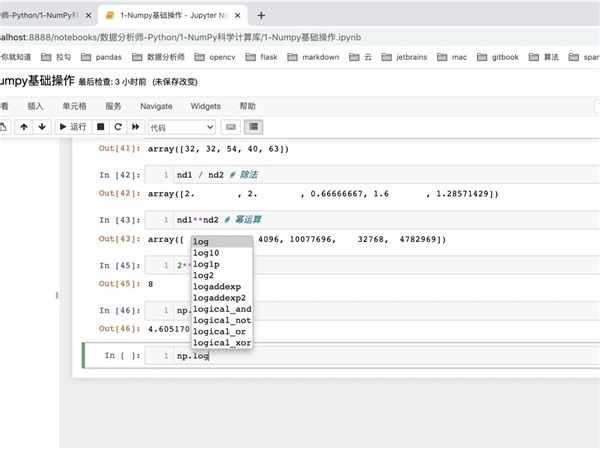
Task: Select logaddexp2 from autocomplete list
Action: click(222, 298)
